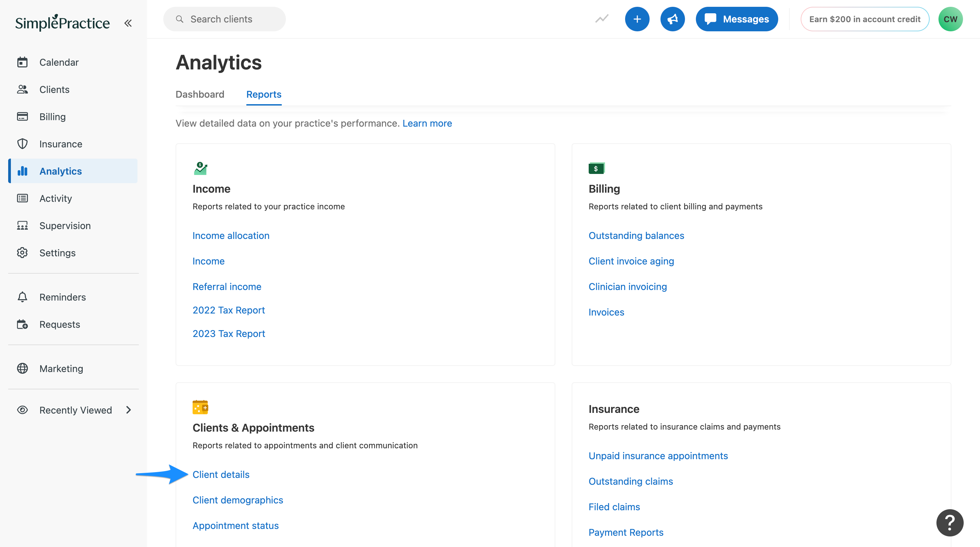Open the Filed claims report
980x547 pixels.
(614, 507)
